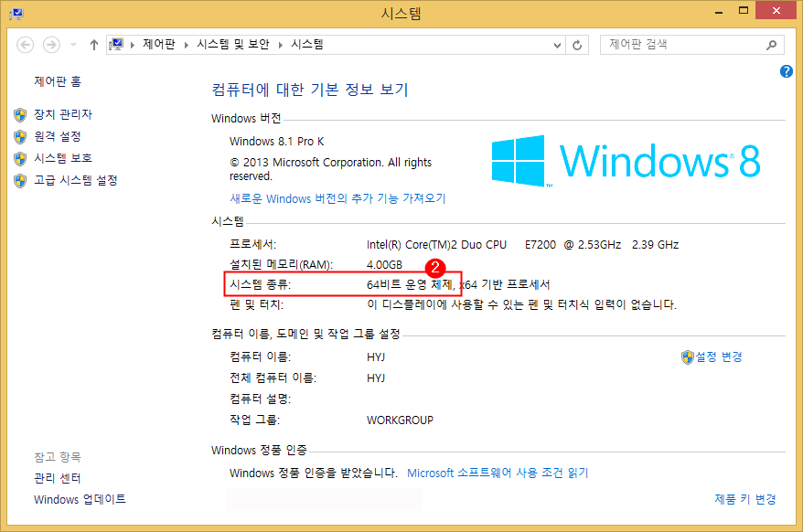
Task: Minimize the 시스템 window
Action: (719, 11)
